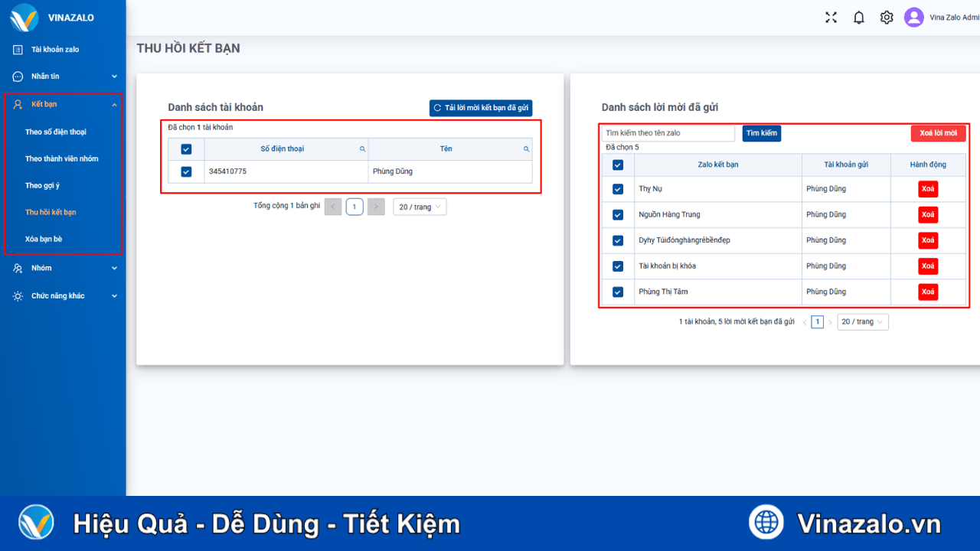Switch to Theo số điện thoại
980x551 pixels.
click(54, 132)
